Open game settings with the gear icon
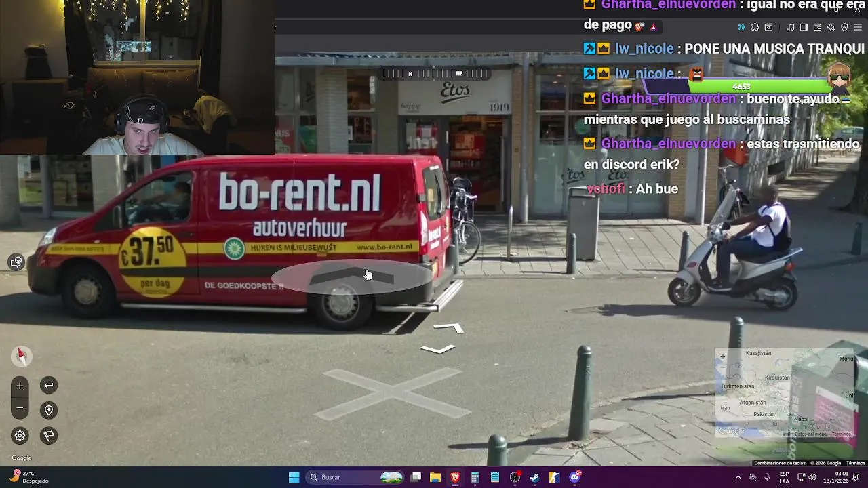Image resolution: width=868 pixels, height=488 pixels. (x=20, y=436)
